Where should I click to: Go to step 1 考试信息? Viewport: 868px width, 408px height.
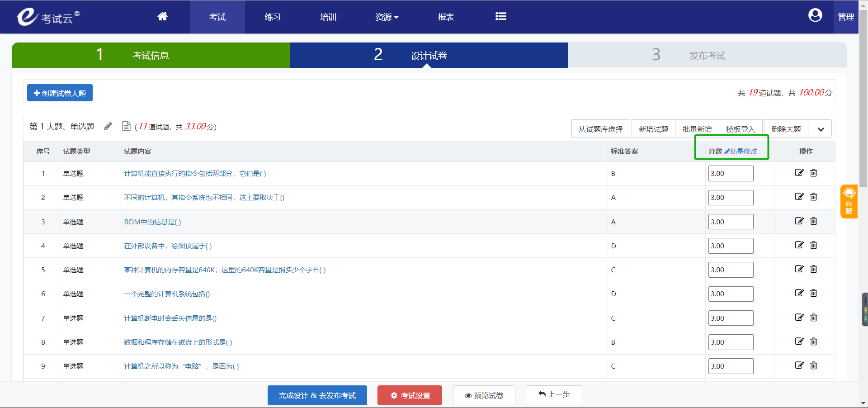point(151,55)
